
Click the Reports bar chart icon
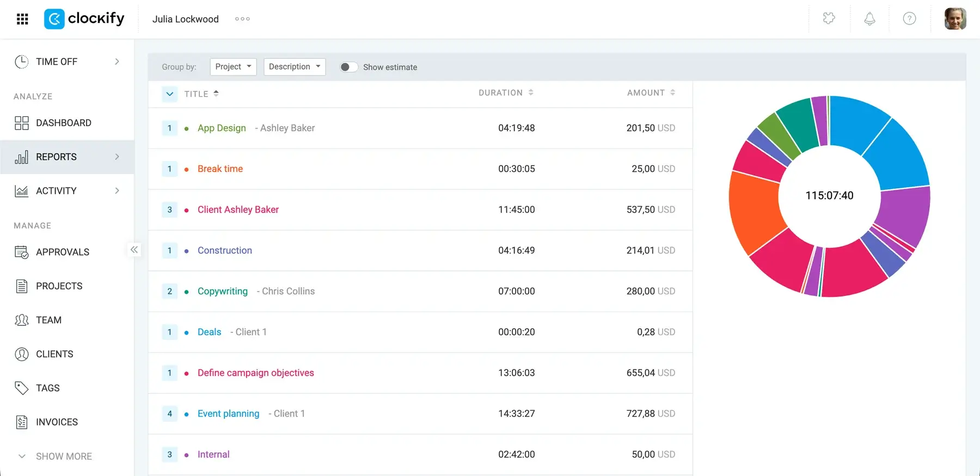coord(21,157)
